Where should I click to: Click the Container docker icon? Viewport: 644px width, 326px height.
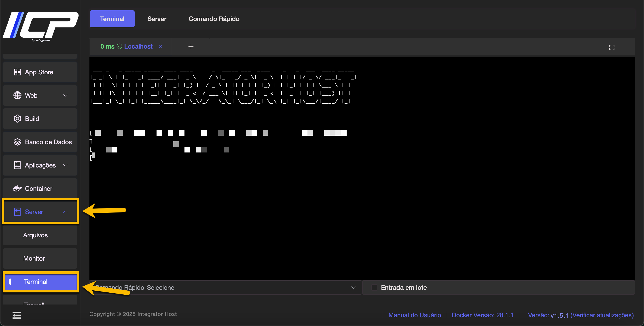point(17,189)
